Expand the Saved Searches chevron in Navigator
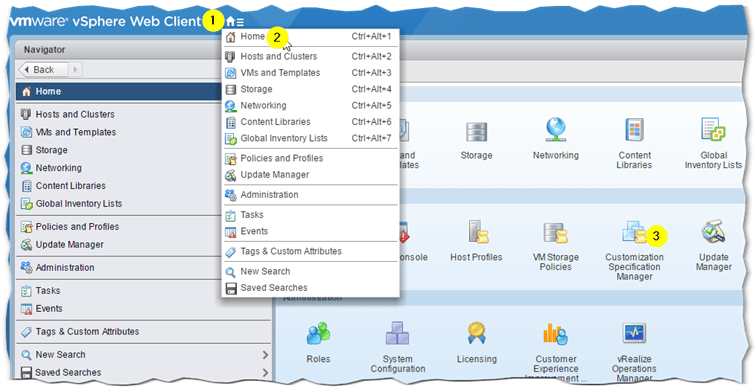Screen dimensions: 756x392 click(265, 373)
